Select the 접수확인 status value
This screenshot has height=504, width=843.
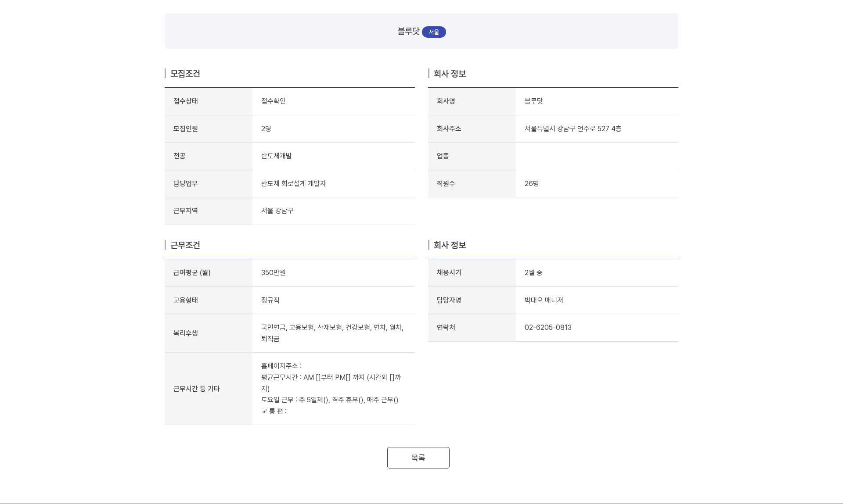coord(273,101)
